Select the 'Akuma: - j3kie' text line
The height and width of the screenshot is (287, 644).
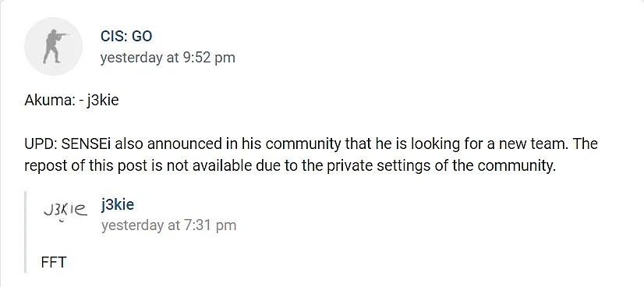tap(72, 101)
